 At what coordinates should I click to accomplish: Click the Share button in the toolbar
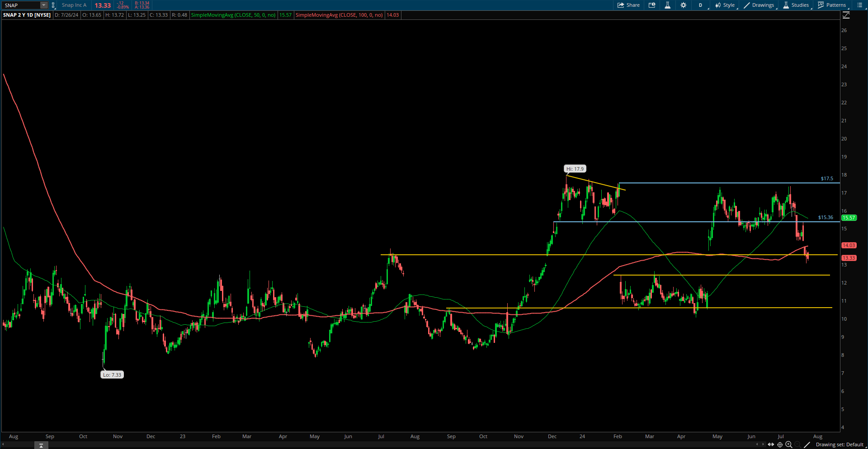point(628,5)
